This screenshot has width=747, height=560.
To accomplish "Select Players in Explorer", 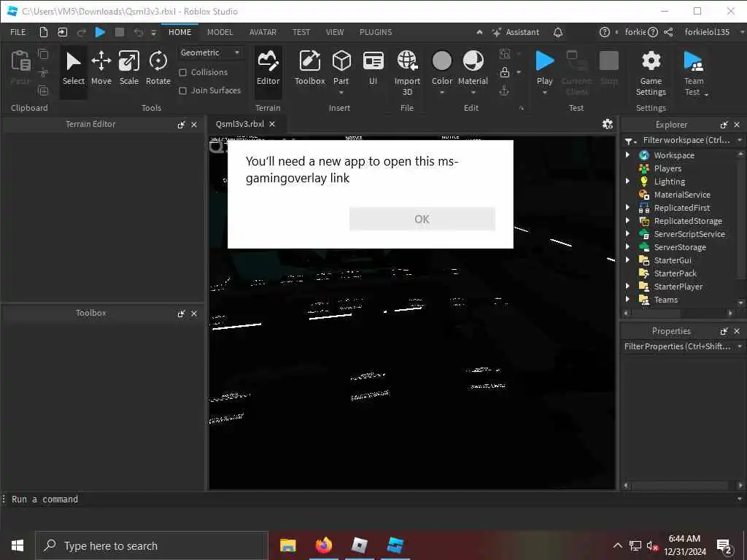I will click(x=667, y=168).
